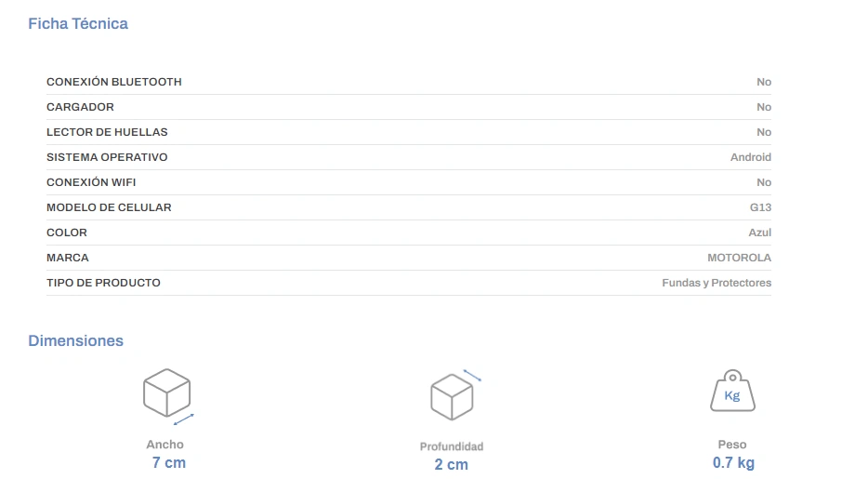Click the Azul color value
This screenshot has height=479, width=868.
(x=759, y=233)
